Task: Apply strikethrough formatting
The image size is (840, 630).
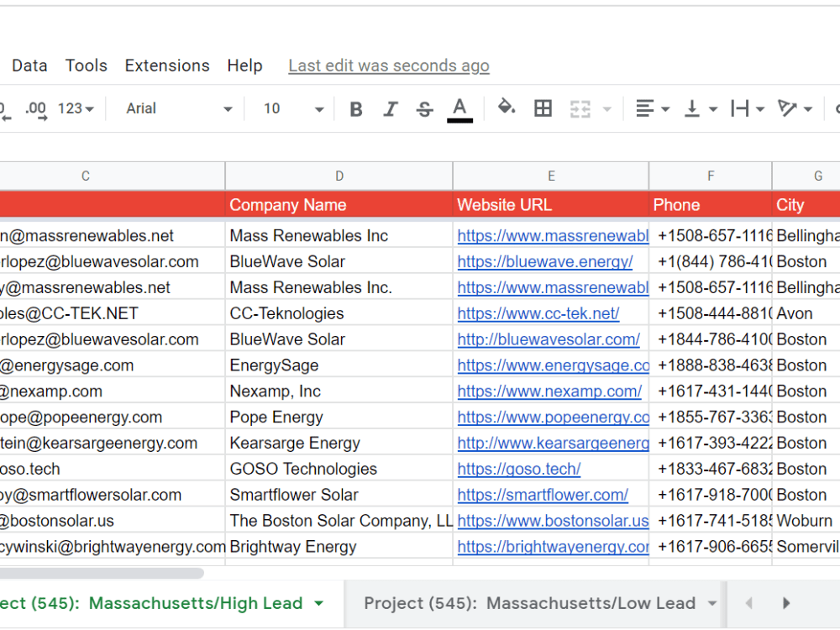Action: [x=425, y=109]
